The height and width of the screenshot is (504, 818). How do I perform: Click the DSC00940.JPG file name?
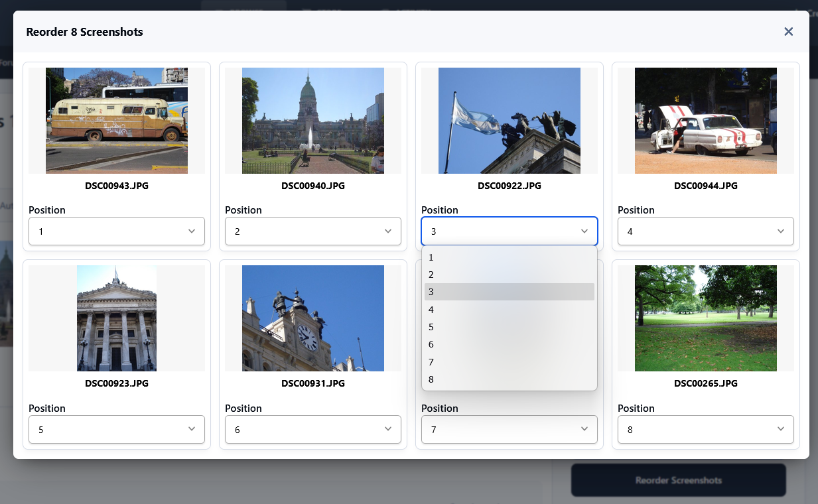pos(313,186)
